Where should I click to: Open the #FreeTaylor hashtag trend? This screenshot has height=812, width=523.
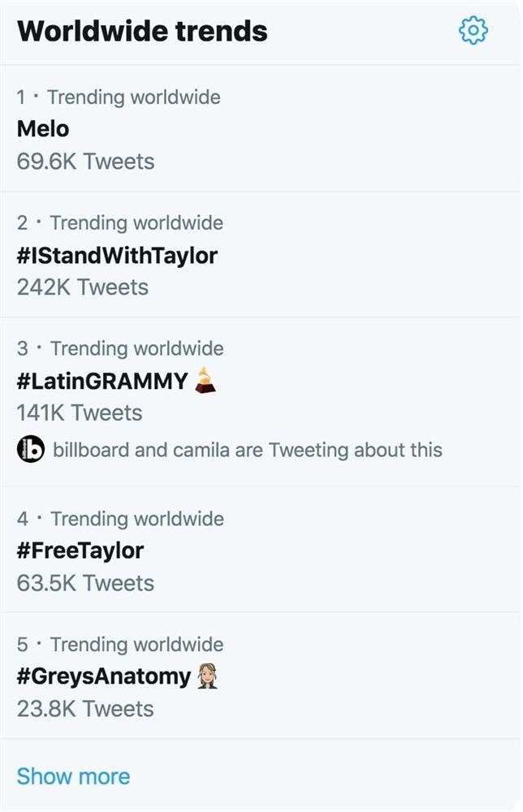click(x=80, y=551)
